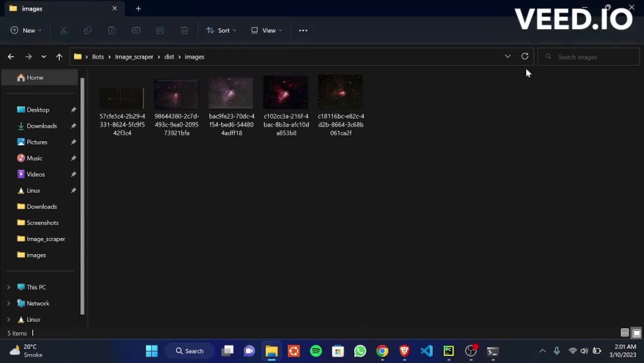Switch to details view layout icon
644x363 pixels.
click(625, 333)
